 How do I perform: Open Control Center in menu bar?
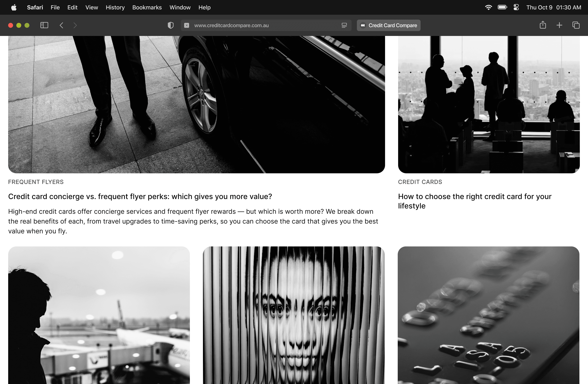pyautogui.click(x=516, y=7)
